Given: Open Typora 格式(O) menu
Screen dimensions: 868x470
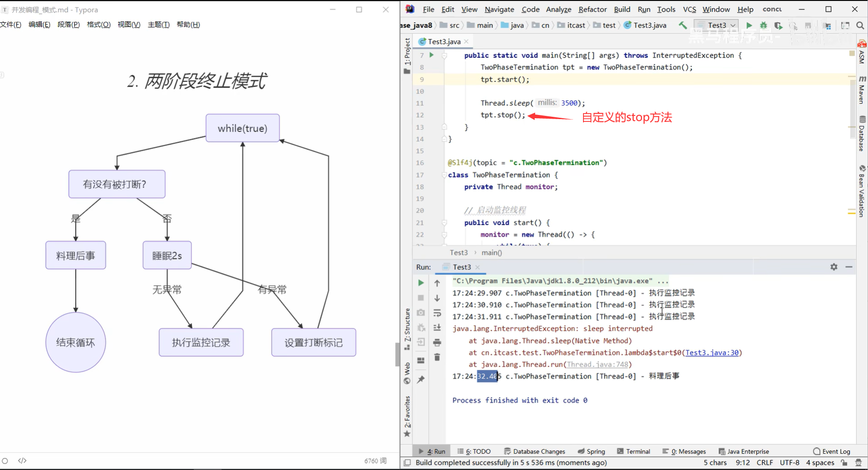Looking at the screenshot, I should (x=99, y=25).
